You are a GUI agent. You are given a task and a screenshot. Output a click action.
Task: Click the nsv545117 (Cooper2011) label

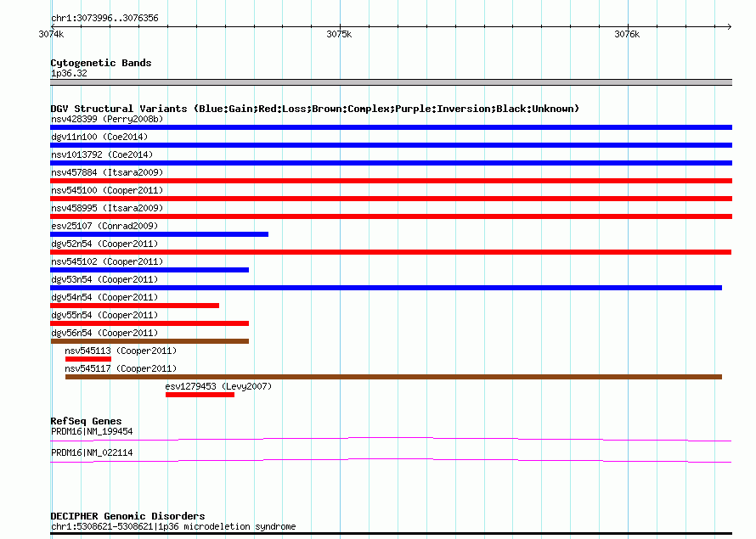tap(121, 368)
